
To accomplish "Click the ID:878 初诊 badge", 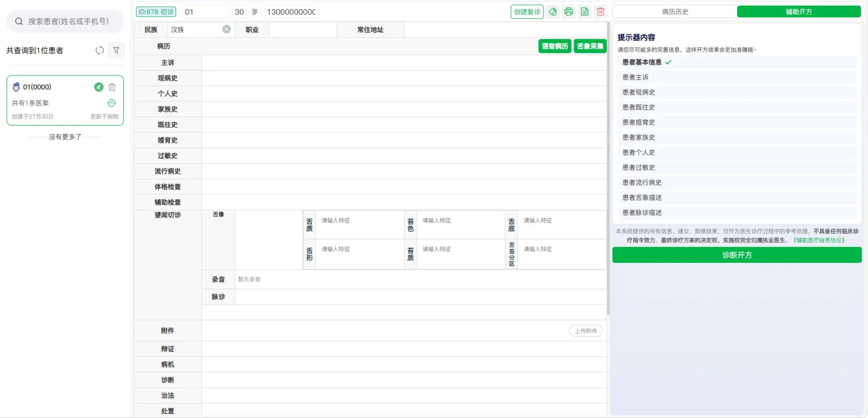I will (156, 12).
